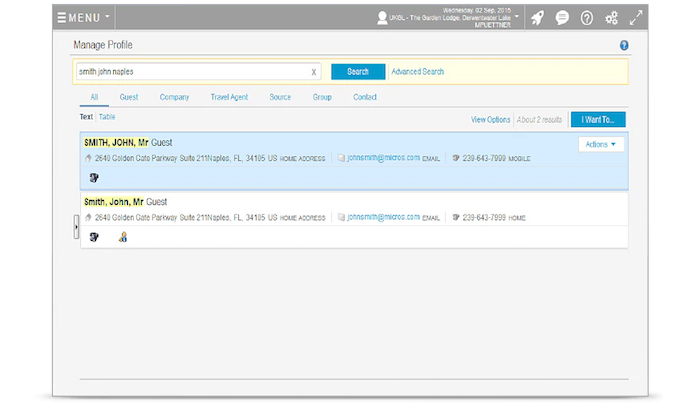Open help question mark in top bar

(587, 18)
